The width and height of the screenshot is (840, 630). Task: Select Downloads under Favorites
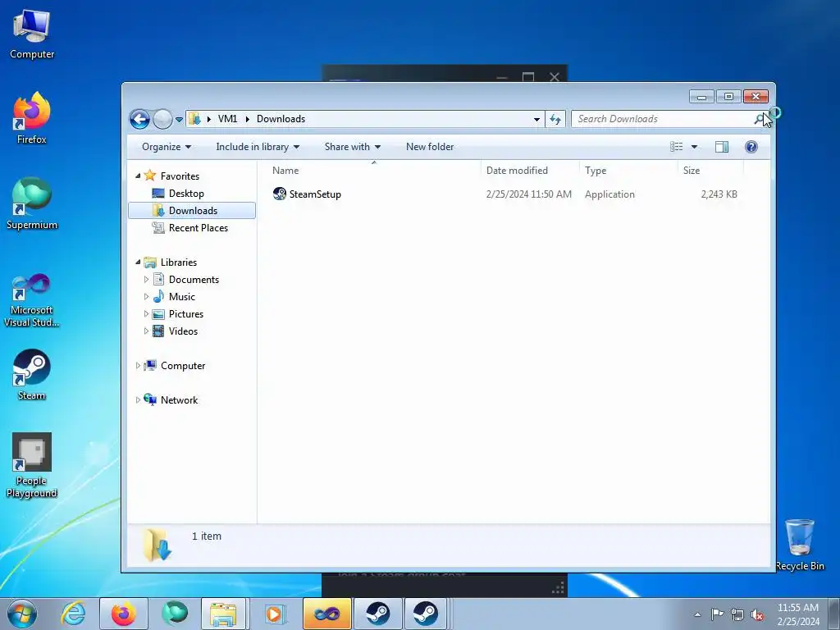coord(193,211)
